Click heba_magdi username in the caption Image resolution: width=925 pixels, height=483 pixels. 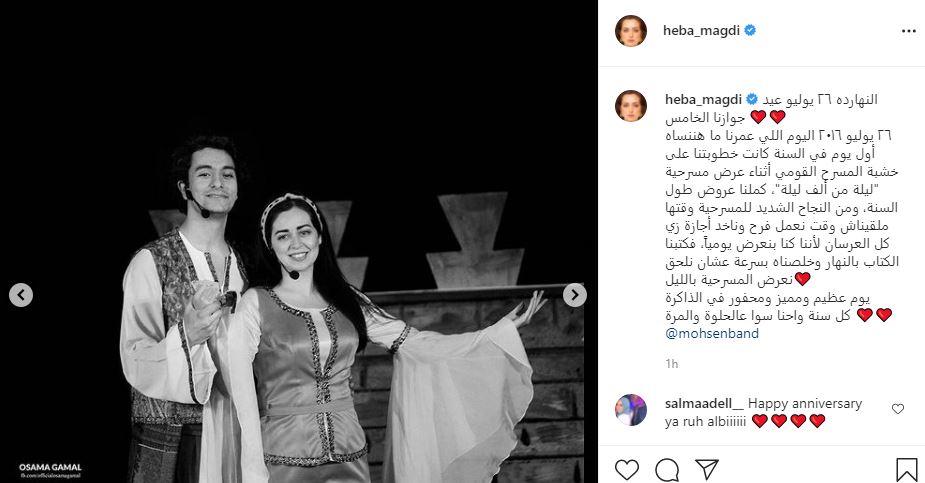[703, 99]
